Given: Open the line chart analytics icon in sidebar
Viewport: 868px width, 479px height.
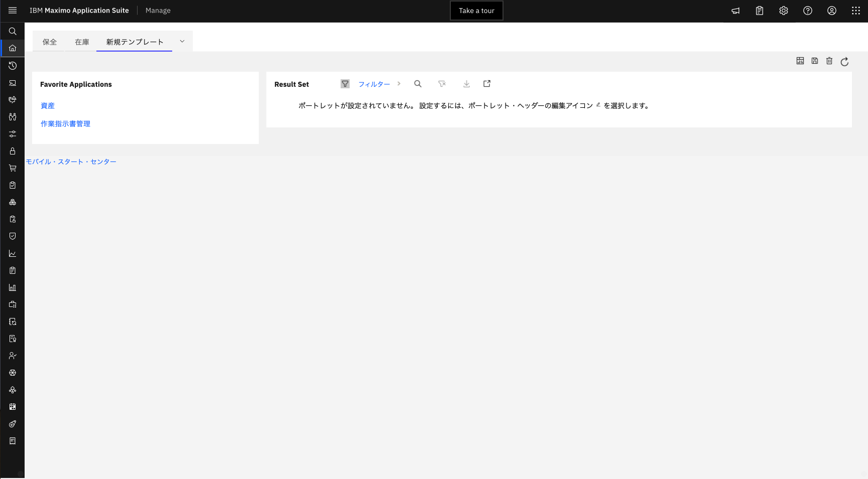Looking at the screenshot, I should pos(13,253).
